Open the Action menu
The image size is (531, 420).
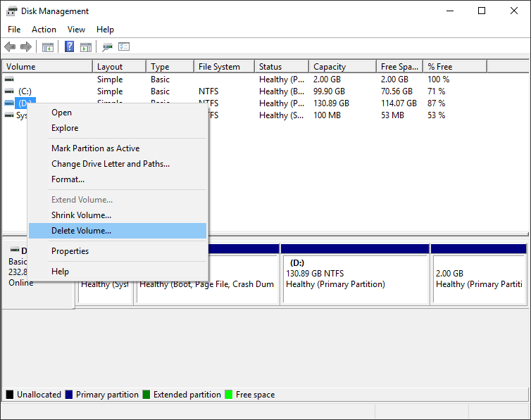[x=44, y=30]
